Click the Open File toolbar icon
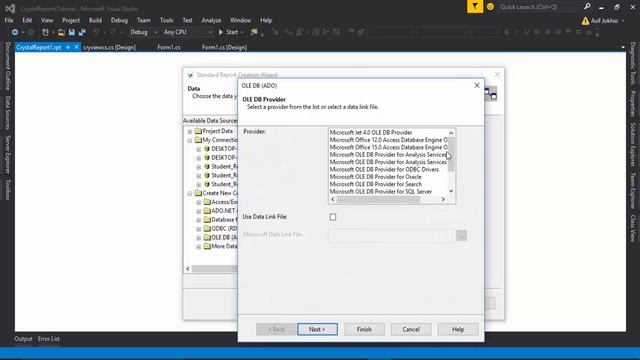Image resolution: width=640 pixels, height=360 pixels. coord(61,32)
